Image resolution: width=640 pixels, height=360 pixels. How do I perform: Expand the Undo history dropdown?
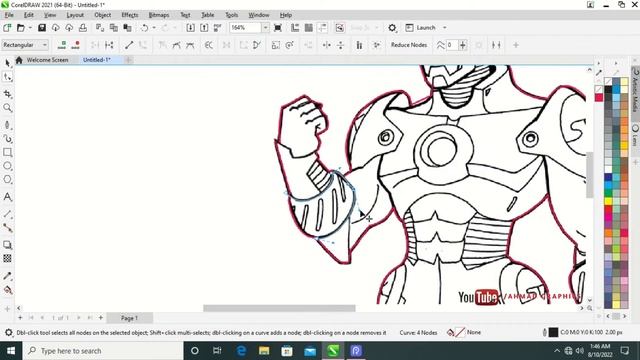point(154,28)
